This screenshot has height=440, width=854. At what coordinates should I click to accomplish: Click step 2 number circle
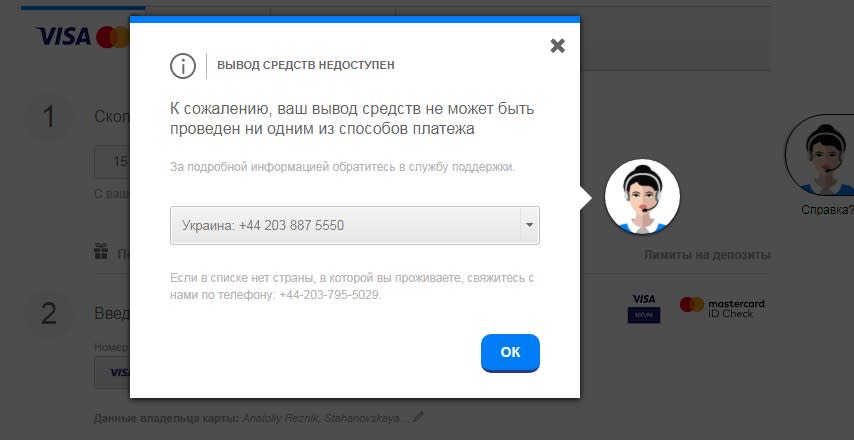coord(49,314)
